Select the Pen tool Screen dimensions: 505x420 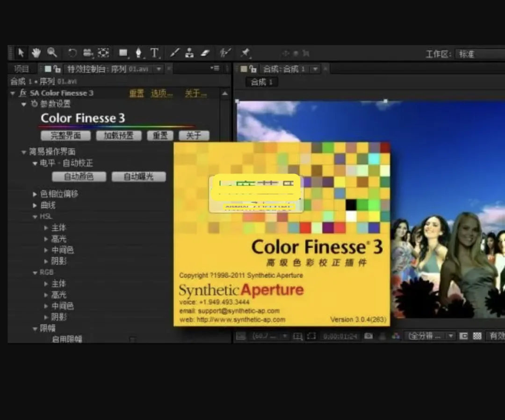[x=138, y=53]
